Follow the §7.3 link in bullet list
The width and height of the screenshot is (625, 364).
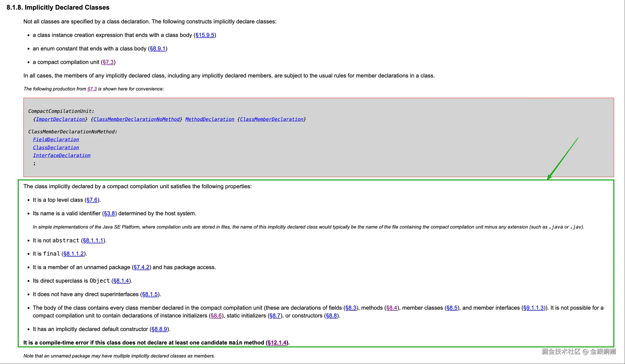[108, 62]
